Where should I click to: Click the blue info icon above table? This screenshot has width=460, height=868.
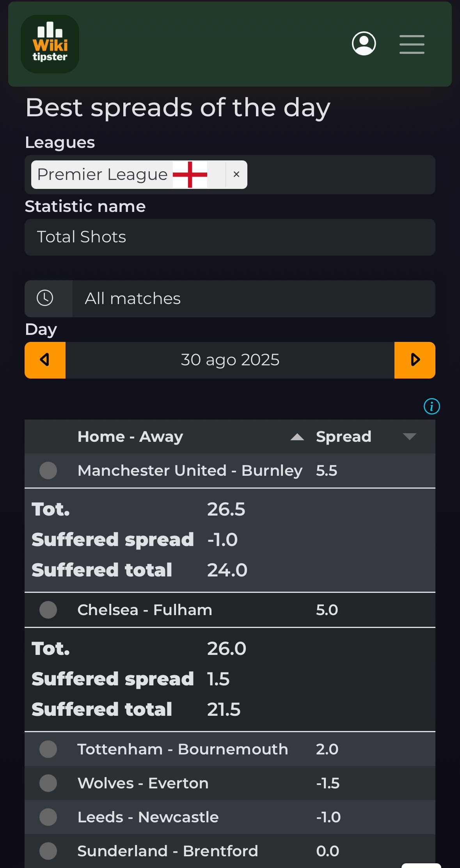432,406
